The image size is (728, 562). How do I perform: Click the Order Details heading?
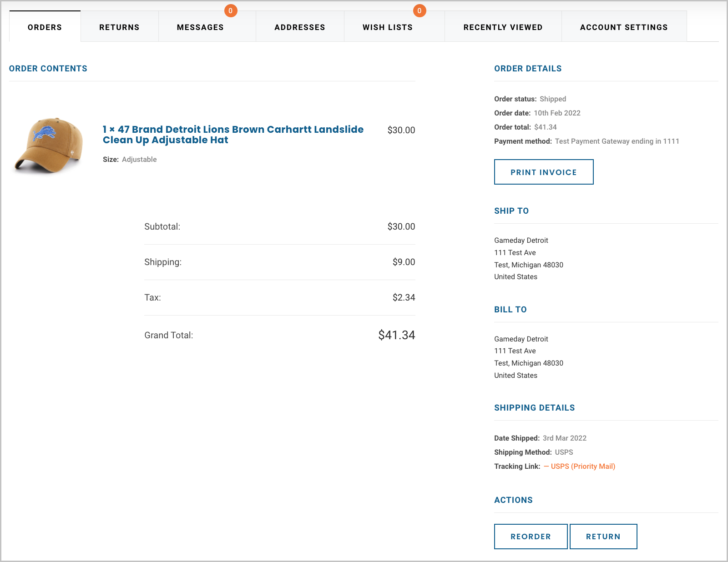[528, 69]
